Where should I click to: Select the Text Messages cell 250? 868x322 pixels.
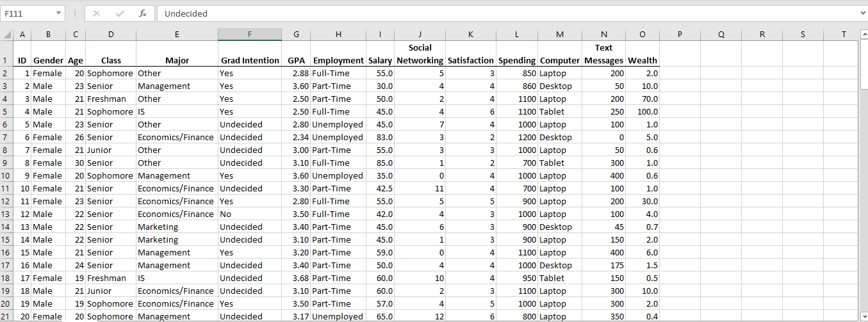(603, 111)
